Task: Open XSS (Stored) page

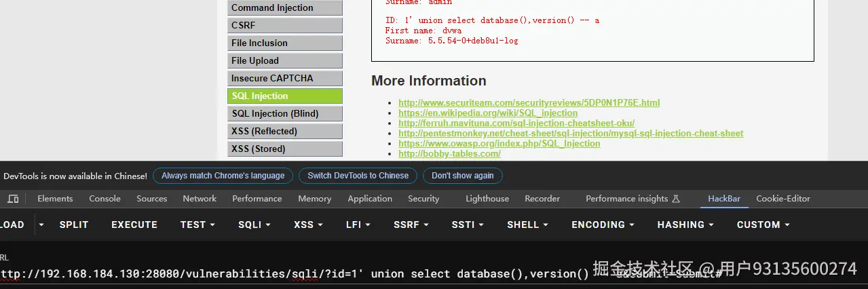Action: [285, 149]
